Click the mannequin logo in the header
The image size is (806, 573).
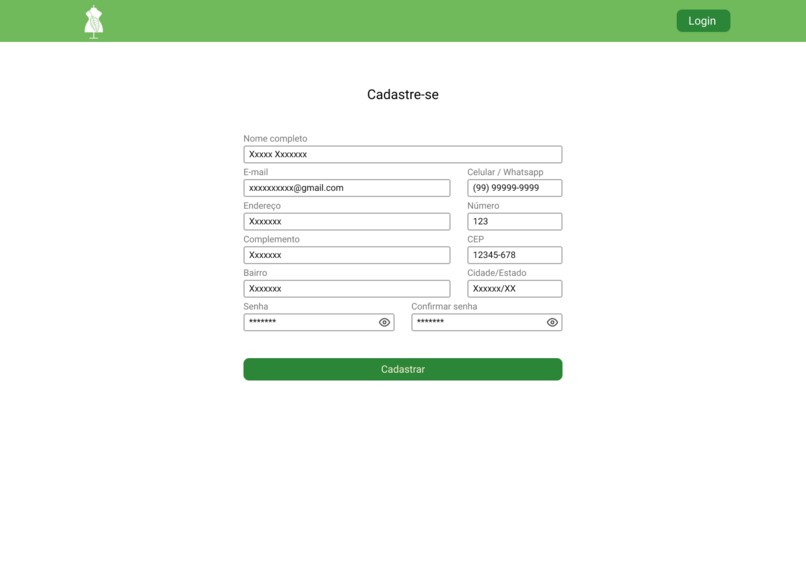pyautogui.click(x=94, y=22)
